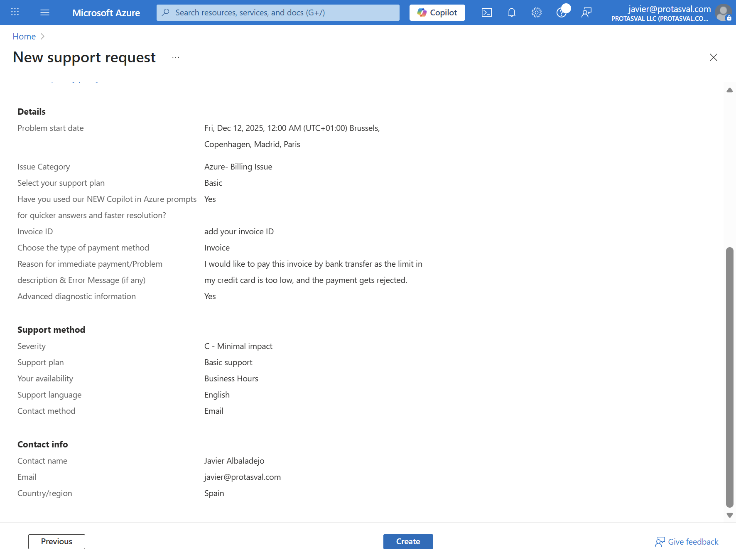Open the Help and support icon
This screenshot has height=560, width=736.
(562, 12)
